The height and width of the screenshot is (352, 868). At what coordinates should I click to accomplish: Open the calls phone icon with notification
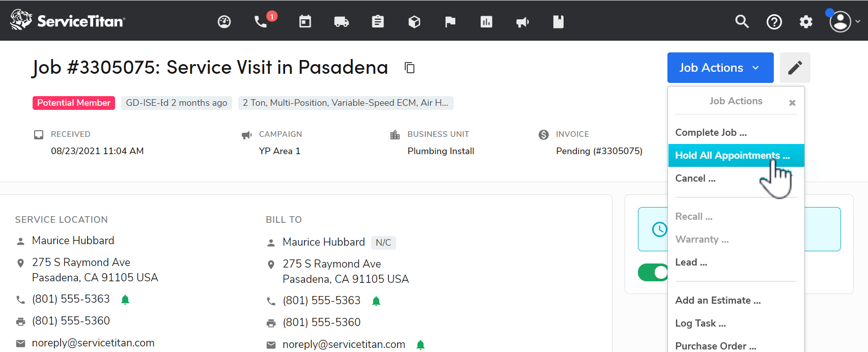[x=262, y=21]
